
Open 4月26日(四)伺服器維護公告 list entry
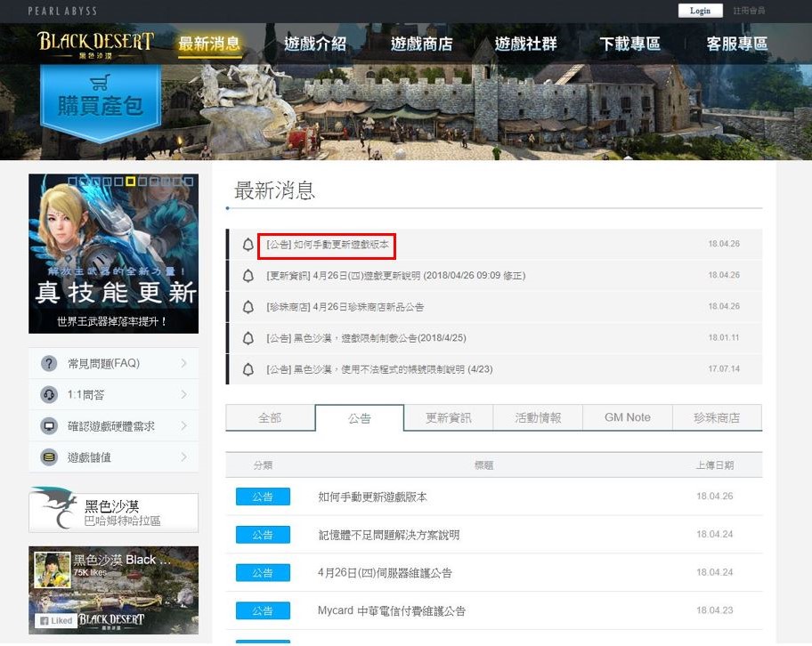pos(385,573)
